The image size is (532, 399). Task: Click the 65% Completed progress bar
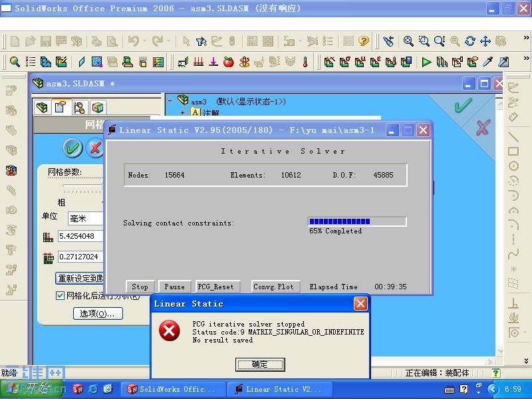pyautogui.click(x=357, y=221)
